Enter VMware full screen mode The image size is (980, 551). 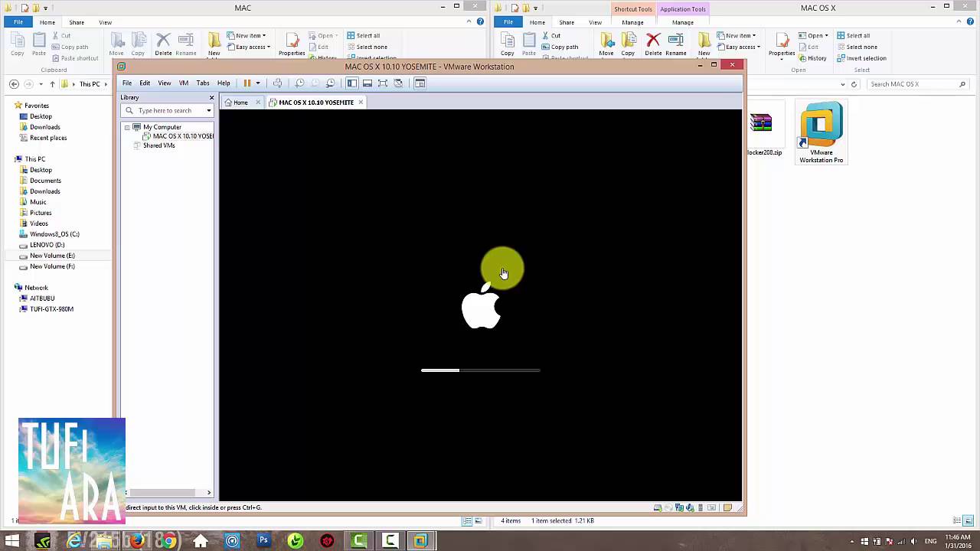point(383,83)
